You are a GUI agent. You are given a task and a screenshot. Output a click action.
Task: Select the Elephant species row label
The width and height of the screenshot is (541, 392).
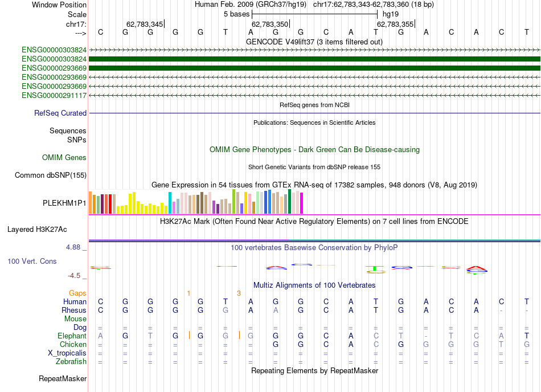pos(72,336)
